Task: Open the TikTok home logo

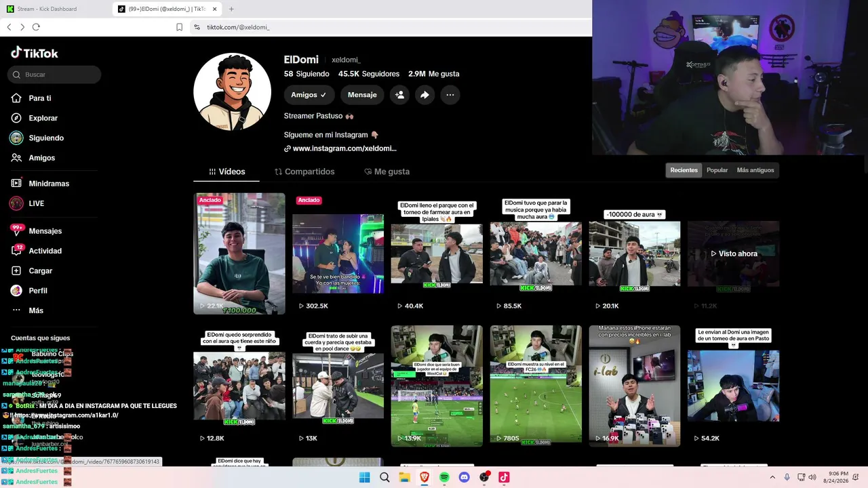Action: click(x=35, y=53)
